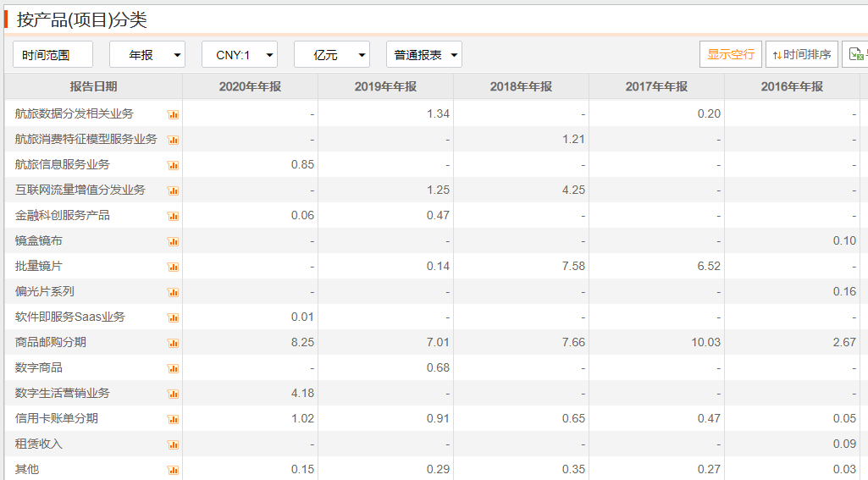Click chart icon for 信用卡账单分期
This screenshot has height=480, width=868.
pyautogui.click(x=173, y=419)
